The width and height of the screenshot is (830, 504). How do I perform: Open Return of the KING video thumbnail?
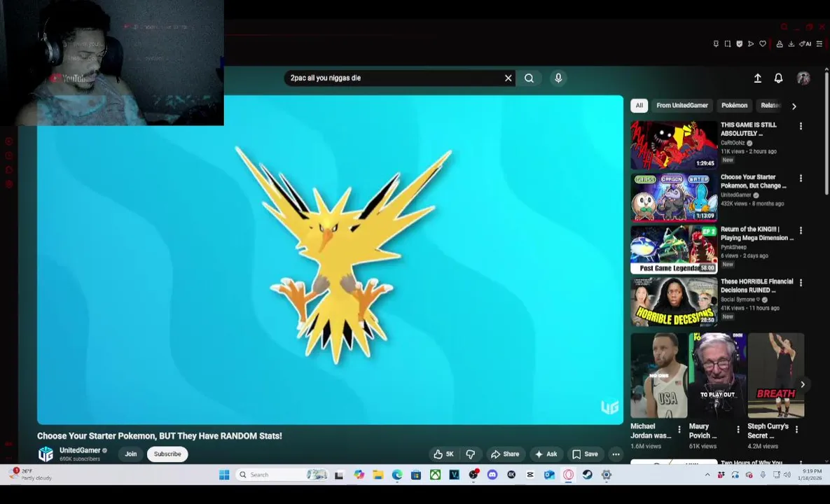tap(674, 250)
